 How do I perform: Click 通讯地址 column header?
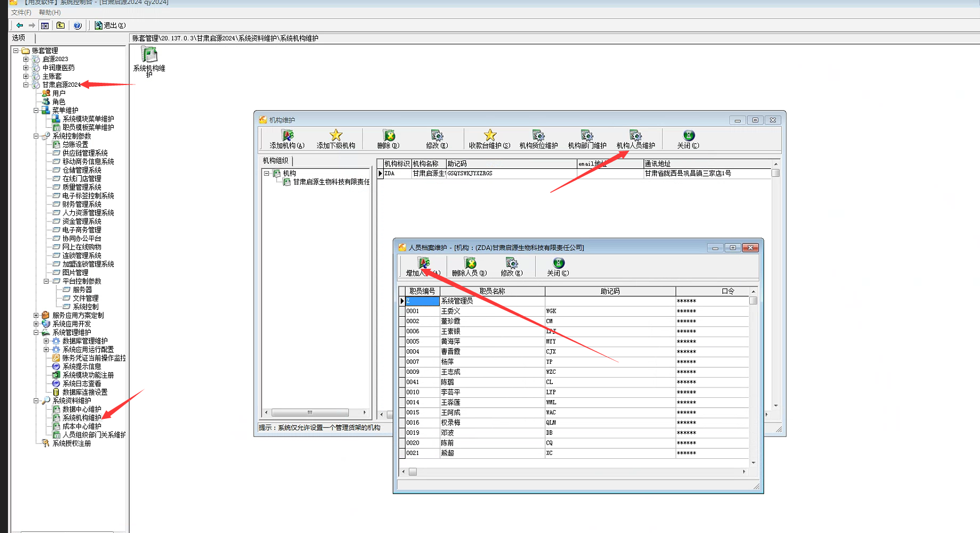pyautogui.click(x=708, y=164)
